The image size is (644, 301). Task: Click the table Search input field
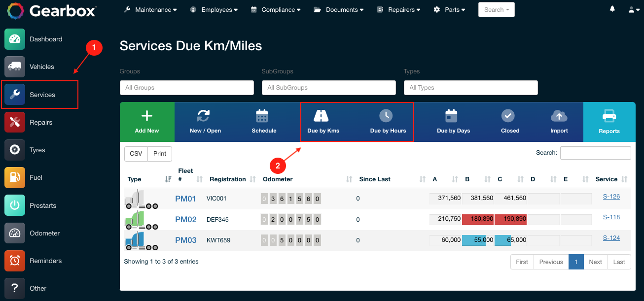pyautogui.click(x=595, y=153)
